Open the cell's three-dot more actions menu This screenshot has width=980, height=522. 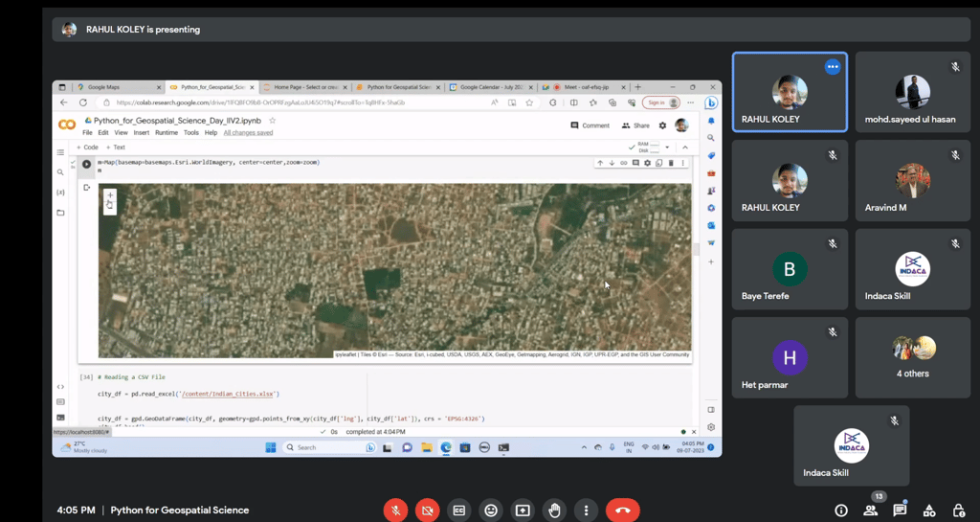coord(683,163)
